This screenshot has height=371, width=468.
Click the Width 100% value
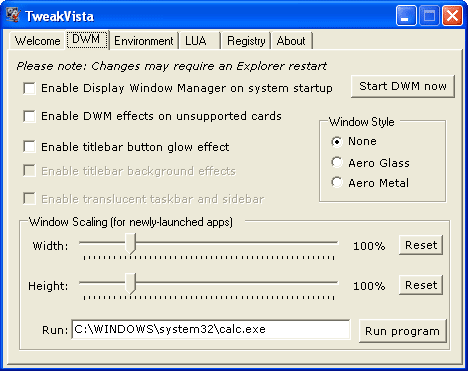pyautogui.click(x=369, y=246)
